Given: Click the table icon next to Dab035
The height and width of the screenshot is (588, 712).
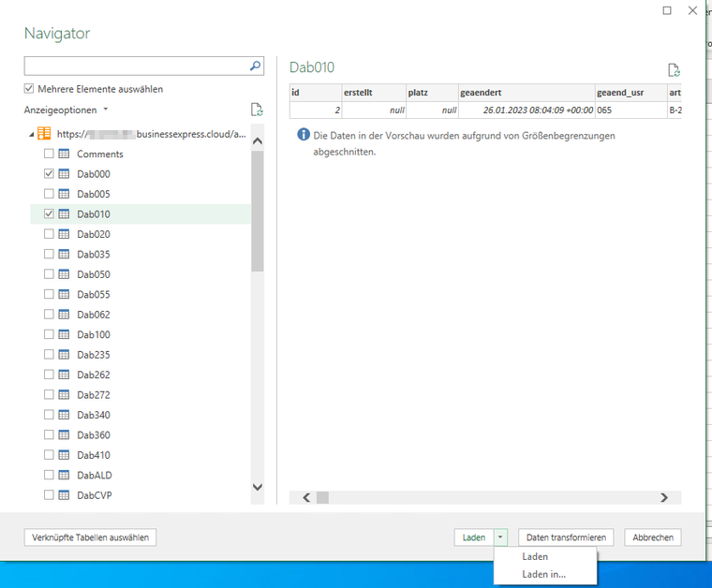Looking at the screenshot, I should point(65,254).
